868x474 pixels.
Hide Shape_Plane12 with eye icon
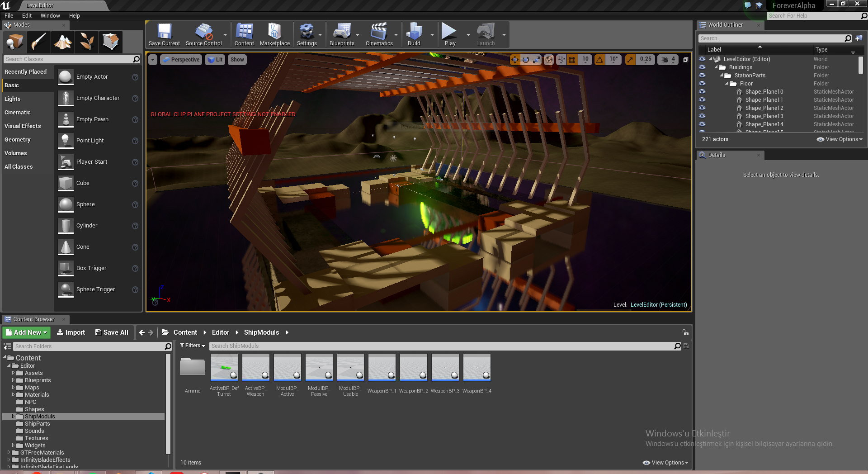(x=702, y=108)
